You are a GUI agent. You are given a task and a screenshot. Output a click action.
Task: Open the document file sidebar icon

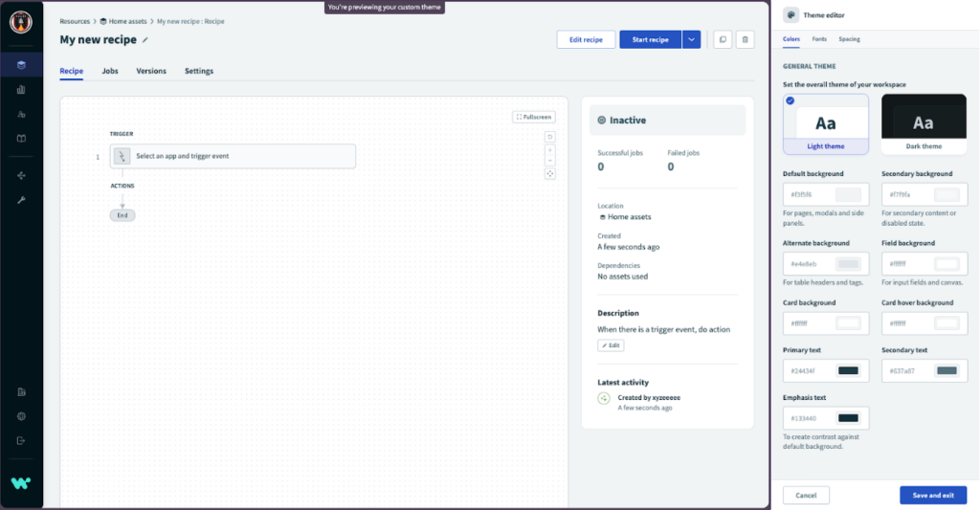[x=21, y=392]
